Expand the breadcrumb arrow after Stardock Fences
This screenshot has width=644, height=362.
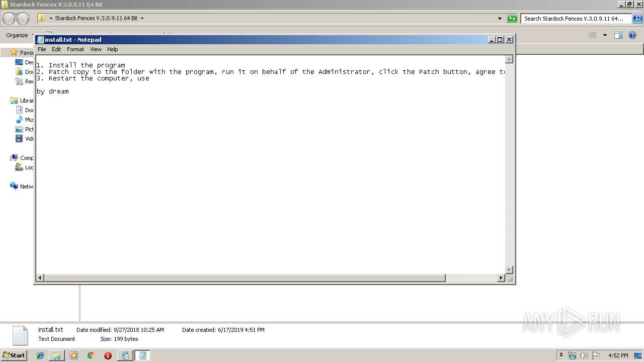(142, 18)
